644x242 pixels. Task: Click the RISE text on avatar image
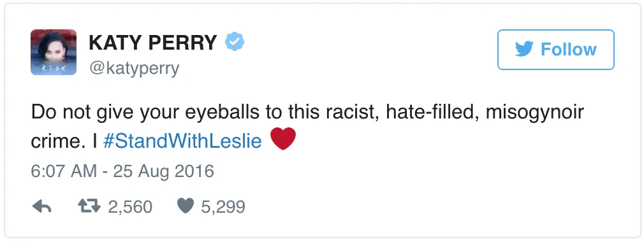pyautogui.click(x=54, y=68)
